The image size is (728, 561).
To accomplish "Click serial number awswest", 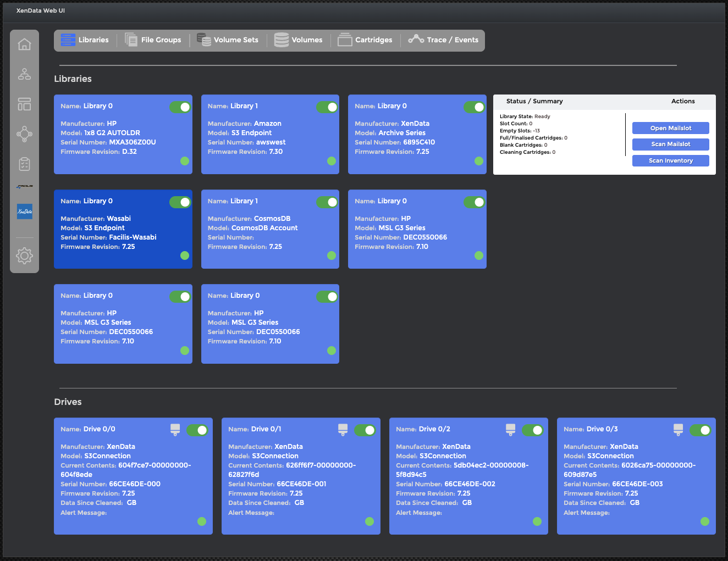I will coord(271,142).
